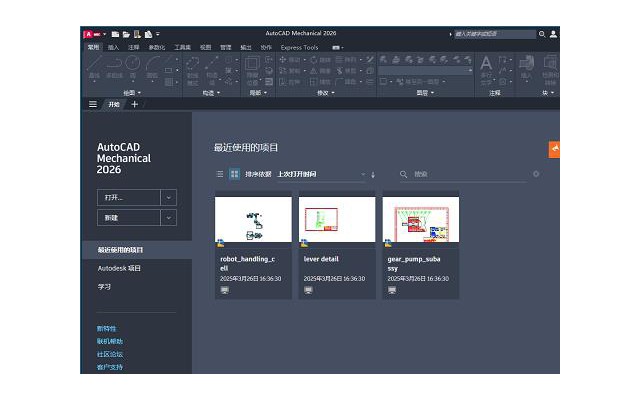Select the 开始 file tab
The height and width of the screenshot is (400, 640).
tap(114, 104)
